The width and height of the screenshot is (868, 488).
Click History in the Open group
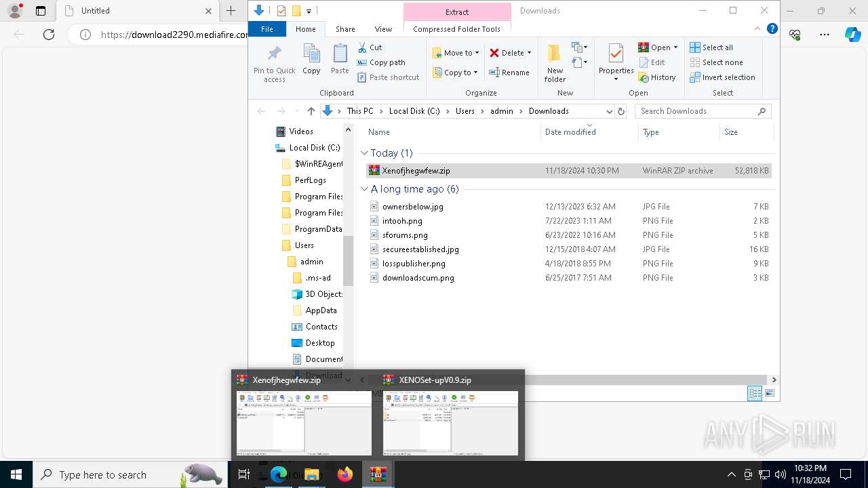[657, 77]
